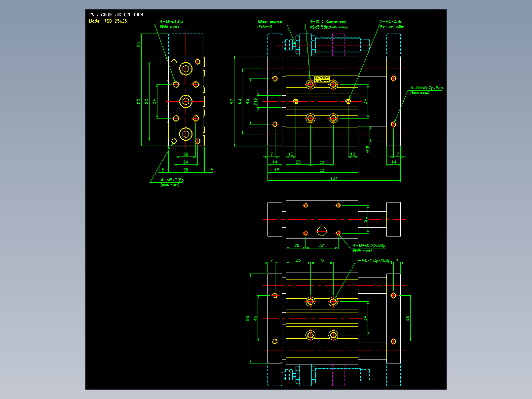
Task: Select the "4-M5x0.8p" thread callout
Action: tap(172, 180)
